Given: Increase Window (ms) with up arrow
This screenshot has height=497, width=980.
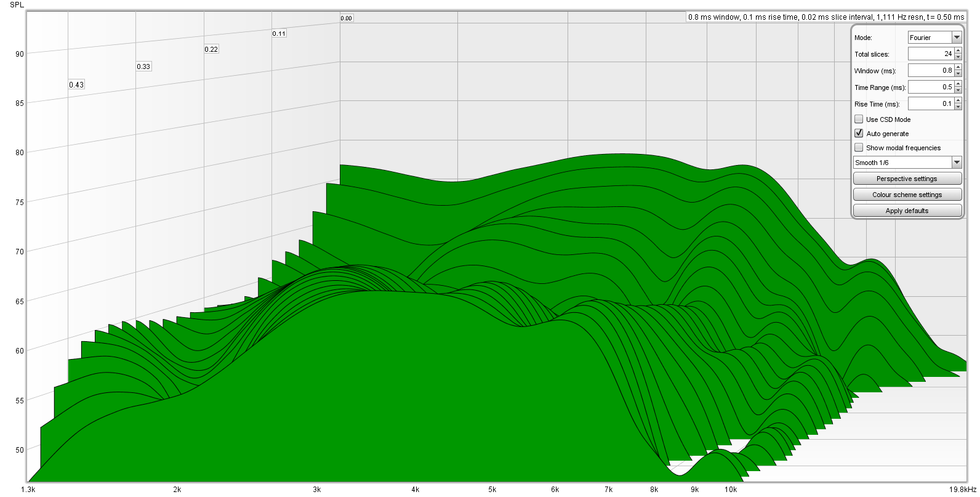Looking at the screenshot, I should [958, 68].
